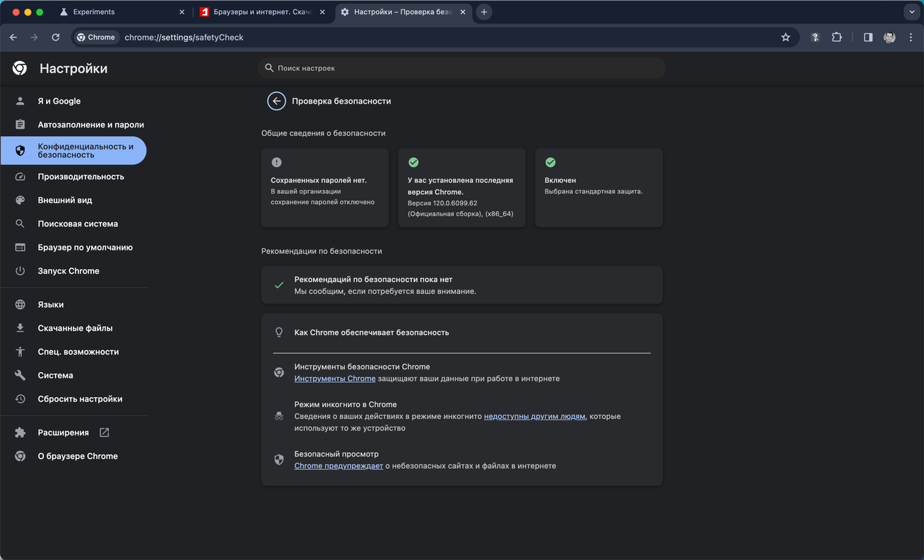Expand the tab search dropdown arrow

click(912, 12)
